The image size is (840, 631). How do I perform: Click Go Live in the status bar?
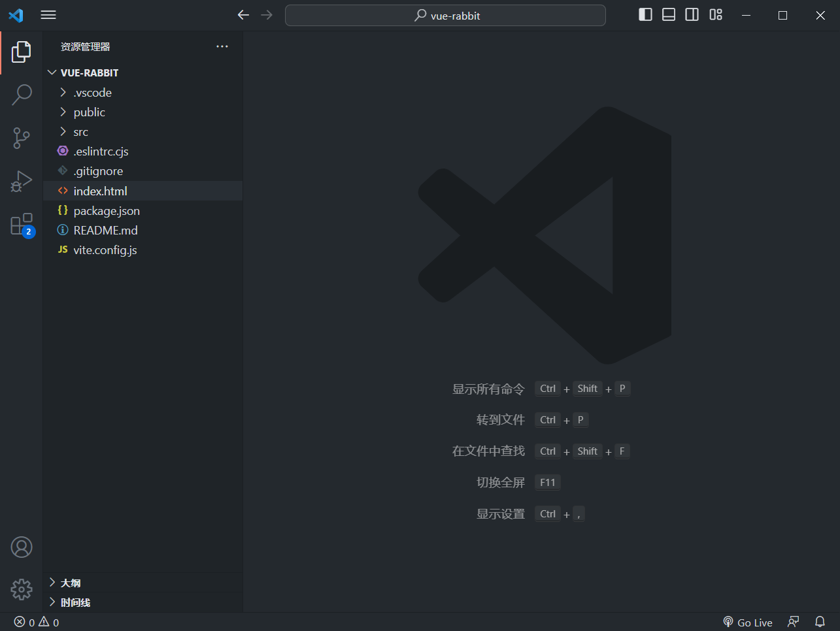point(748,623)
